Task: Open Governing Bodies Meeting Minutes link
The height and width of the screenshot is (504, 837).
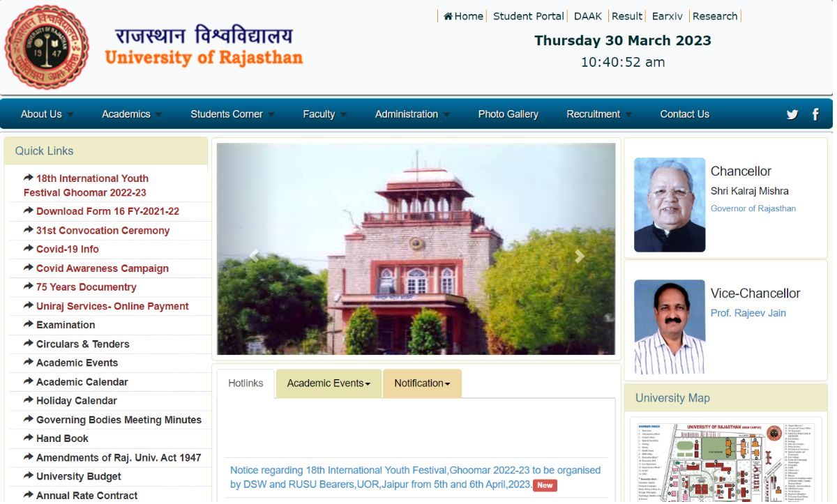Action: point(119,420)
